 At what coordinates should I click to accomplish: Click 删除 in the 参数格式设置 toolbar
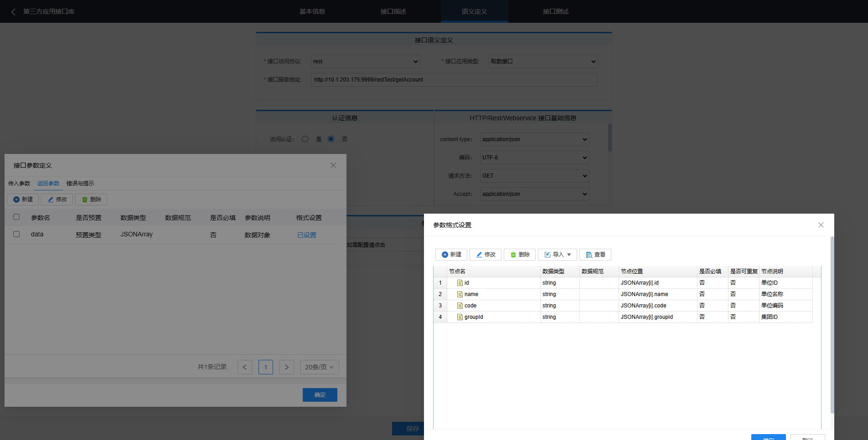[x=520, y=255]
